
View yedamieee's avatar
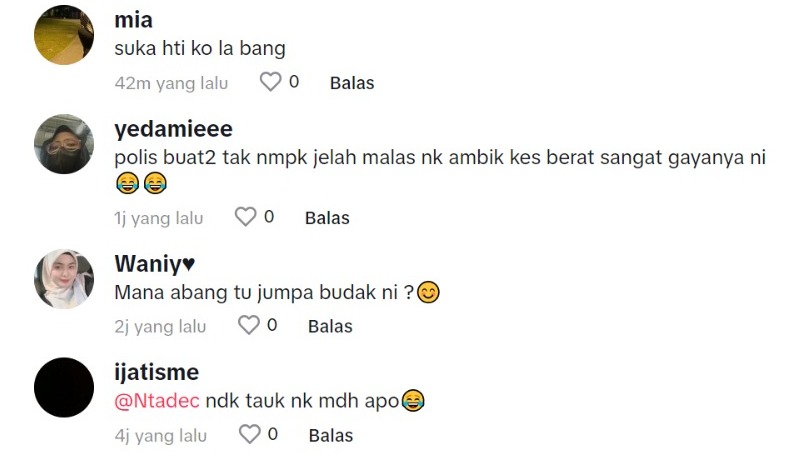64,143
